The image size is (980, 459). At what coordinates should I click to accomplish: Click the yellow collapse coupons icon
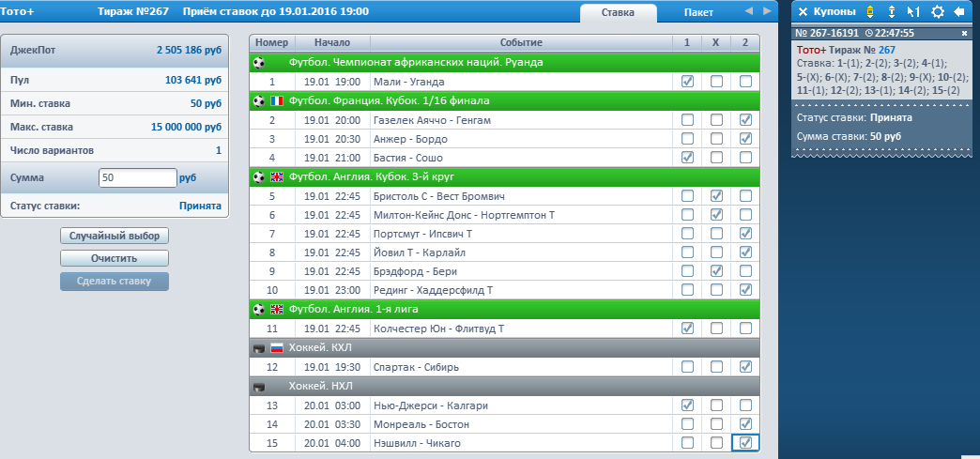[x=869, y=12]
